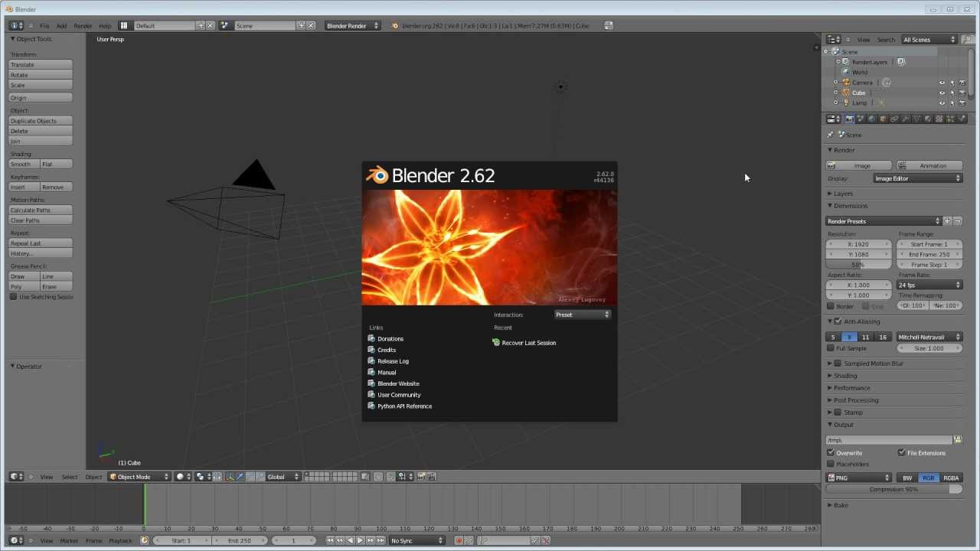Click the folder icon beside the output path

(957, 440)
